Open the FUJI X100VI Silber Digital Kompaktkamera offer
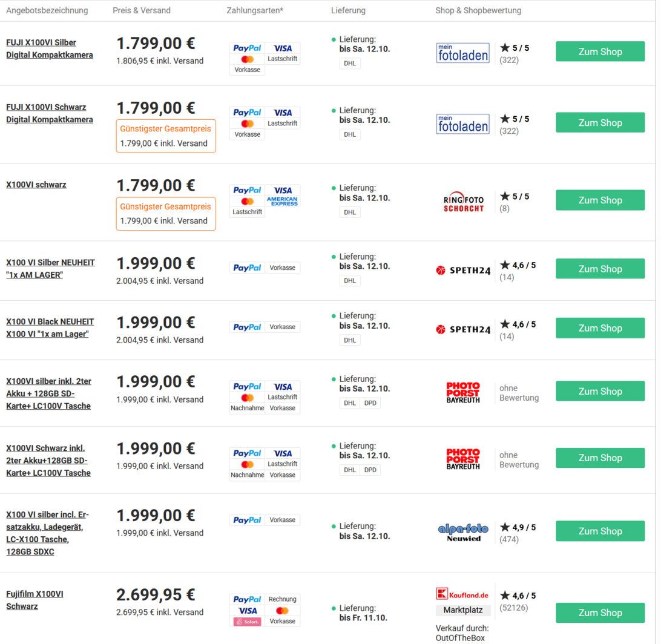 pos(50,49)
